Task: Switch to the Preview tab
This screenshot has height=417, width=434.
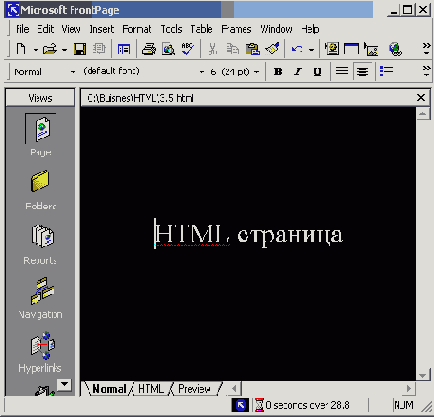Action: [195, 389]
